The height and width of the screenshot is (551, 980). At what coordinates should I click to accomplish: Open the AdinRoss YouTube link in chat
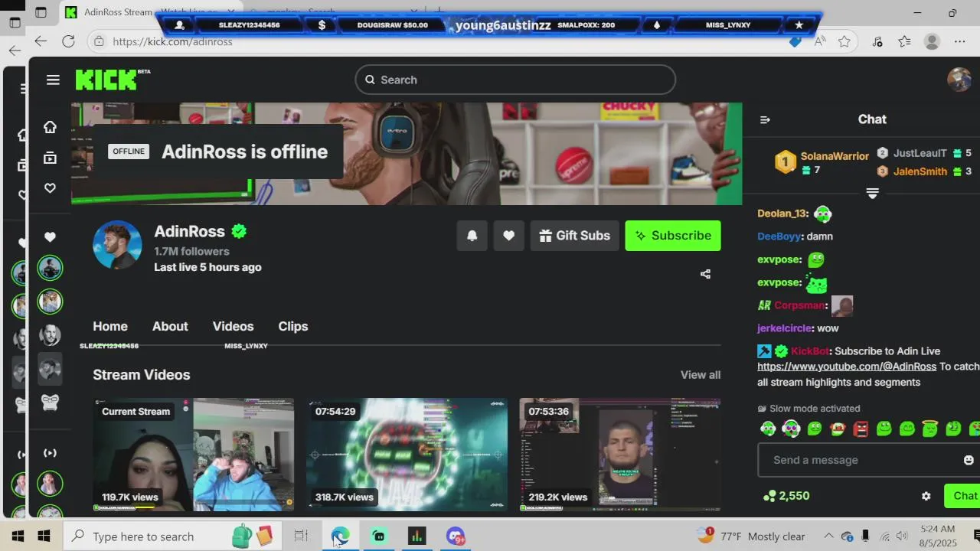pos(847,367)
